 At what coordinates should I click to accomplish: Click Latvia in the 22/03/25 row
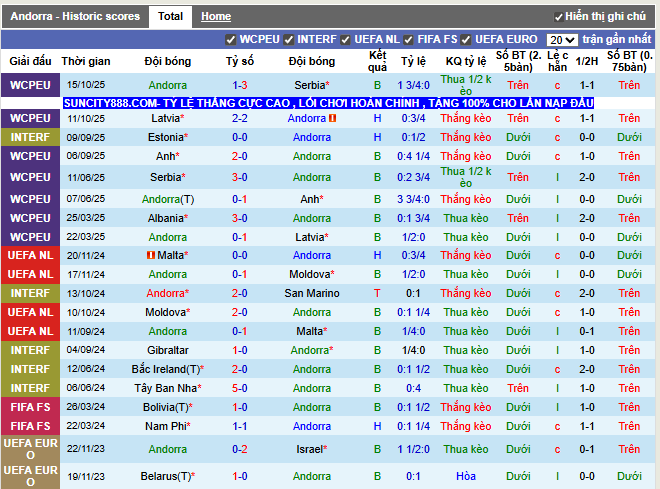tap(310, 237)
